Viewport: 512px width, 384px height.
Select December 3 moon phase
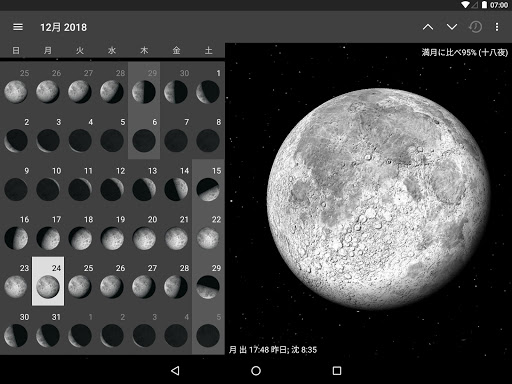(48, 135)
